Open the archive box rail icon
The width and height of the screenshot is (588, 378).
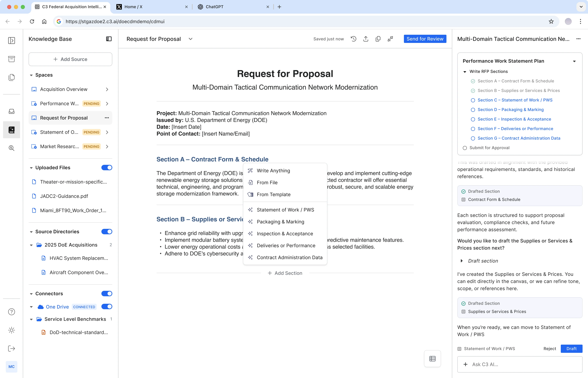tap(12, 59)
